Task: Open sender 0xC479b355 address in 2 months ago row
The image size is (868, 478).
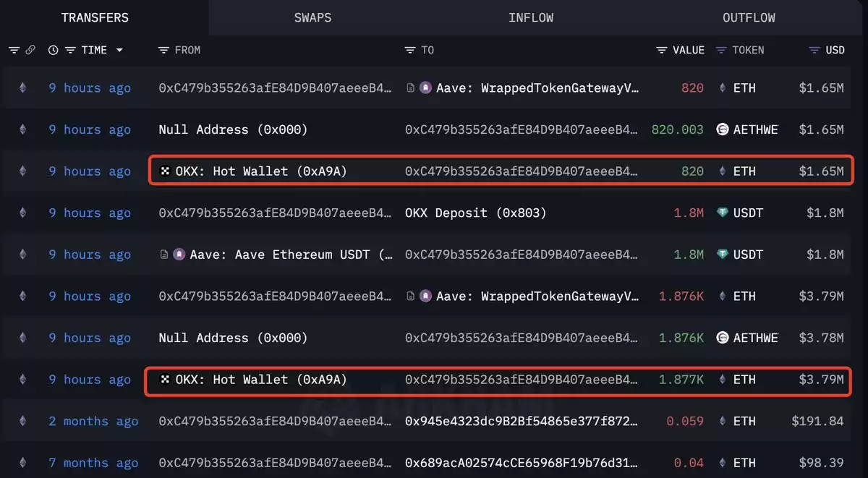Action: click(x=276, y=422)
